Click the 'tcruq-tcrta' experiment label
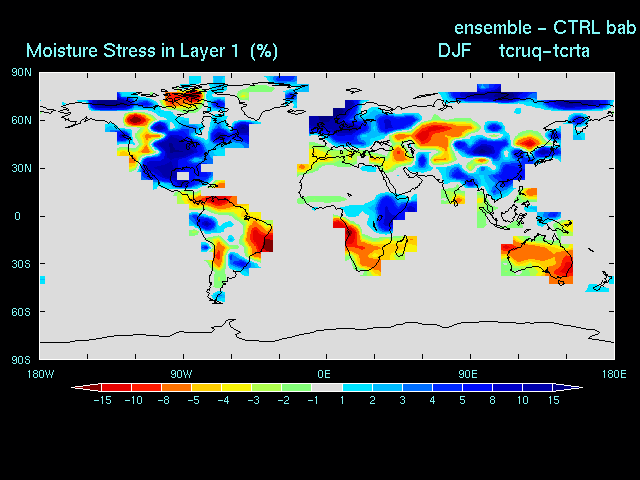 (x=543, y=50)
